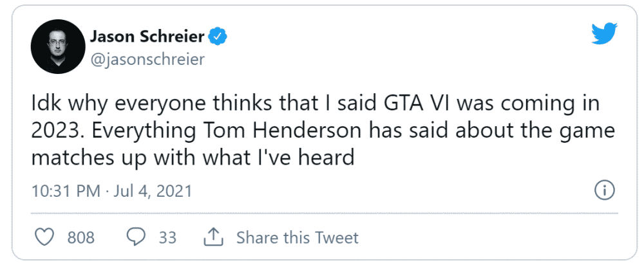Select the Share this Tweet link
The width and height of the screenshot is (644, 265).
click(298, 237)
